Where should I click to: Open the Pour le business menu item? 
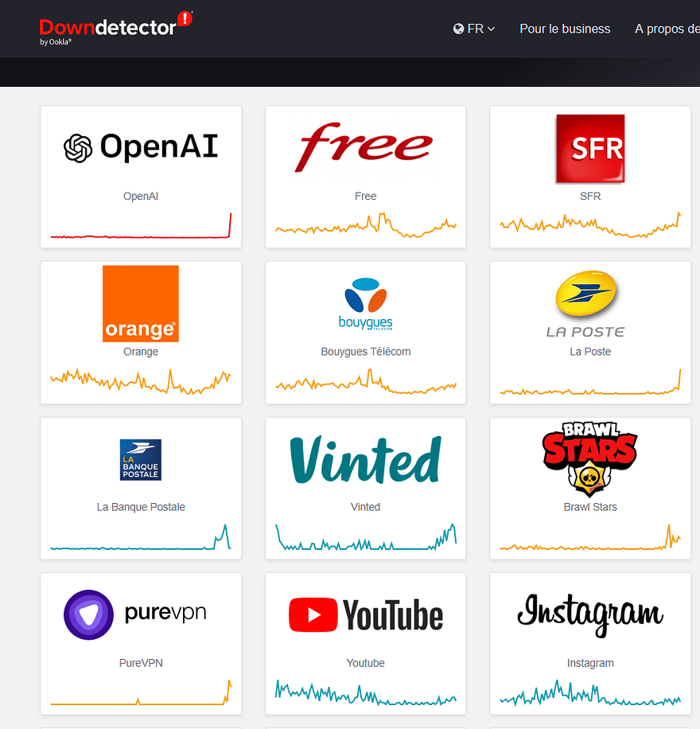565,29
